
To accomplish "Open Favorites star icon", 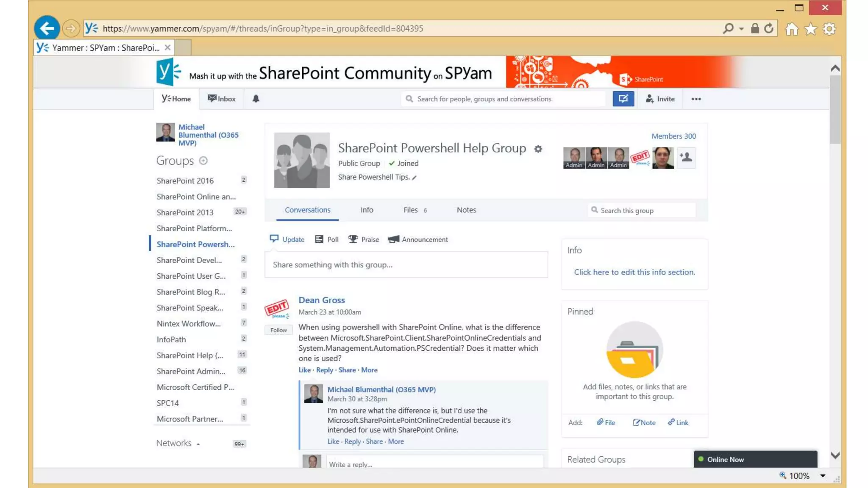I will coord(810,29).
